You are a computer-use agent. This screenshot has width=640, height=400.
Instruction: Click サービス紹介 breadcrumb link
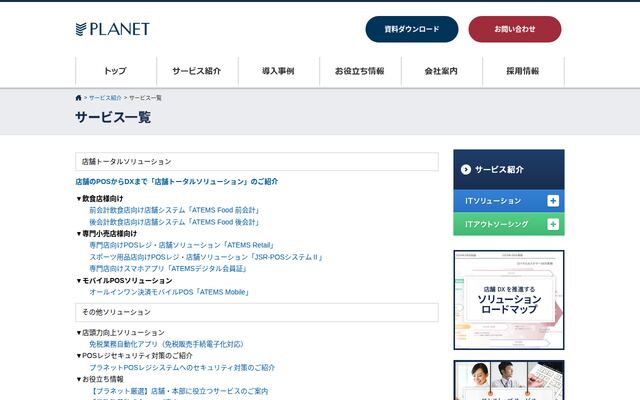[x=105, y=98]
